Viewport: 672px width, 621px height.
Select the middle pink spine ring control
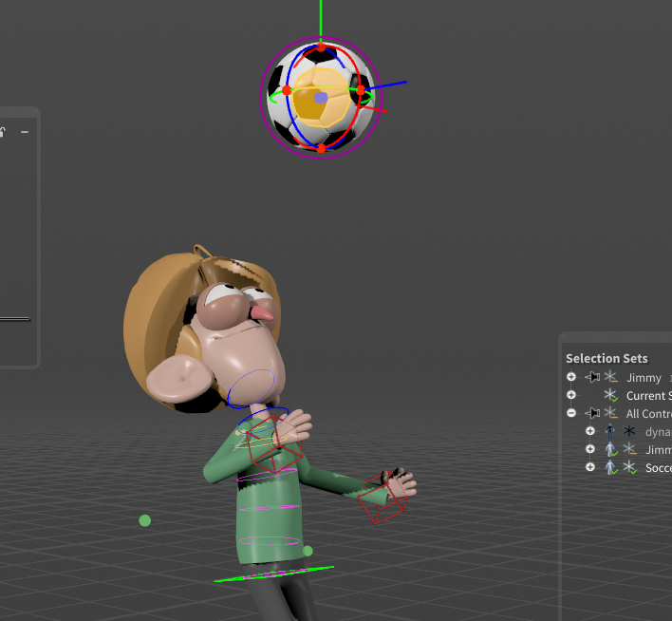point(270,508)
